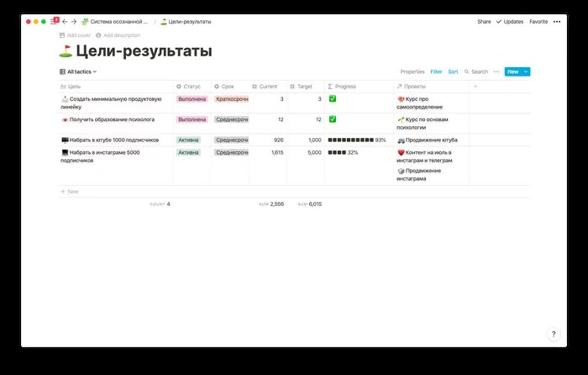Click green checkmark in психолога row Progress

click(333, 119)
